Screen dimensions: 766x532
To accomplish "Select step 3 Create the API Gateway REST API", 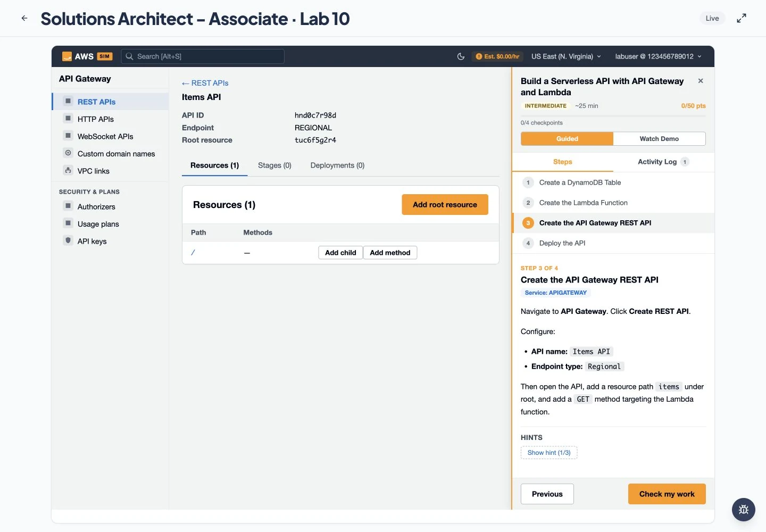I will point(613,223).
